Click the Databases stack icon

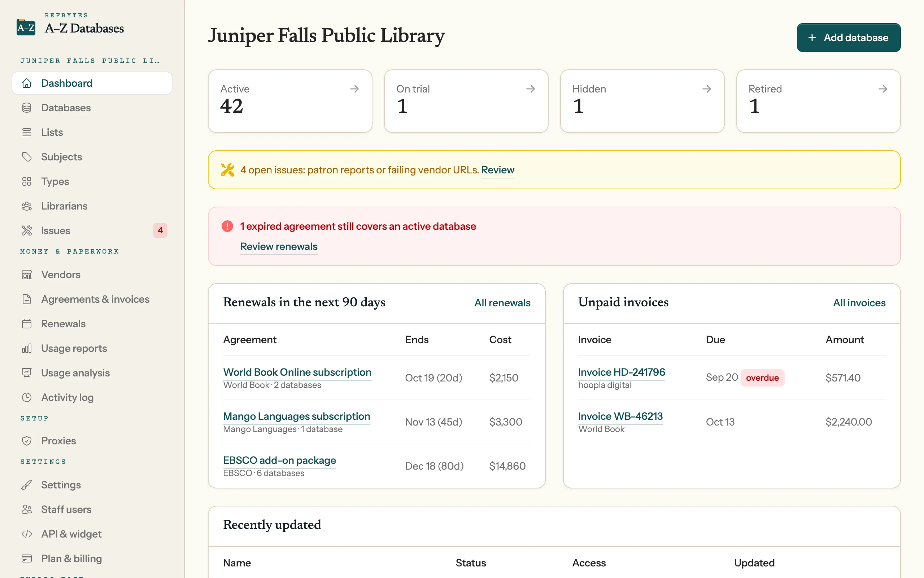(x=27, y=108)
